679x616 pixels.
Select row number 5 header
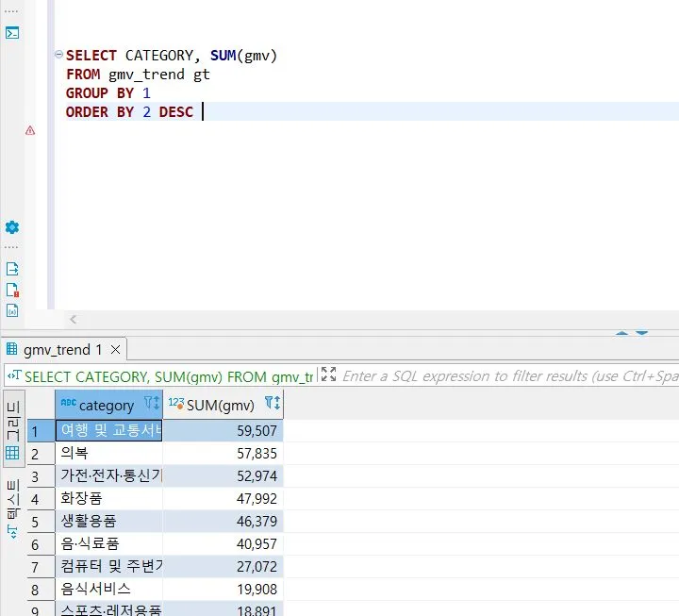[x=41, y=522]
